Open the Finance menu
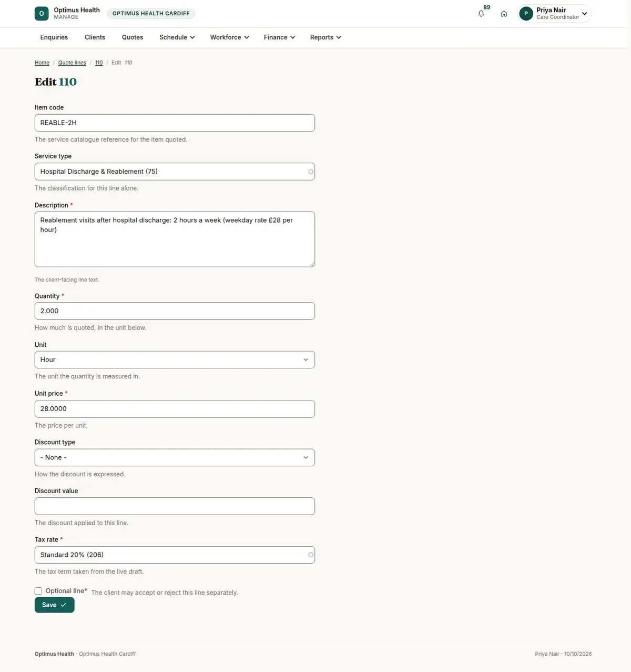This screenshot has height=672, width=631. (x=280, y=37)
